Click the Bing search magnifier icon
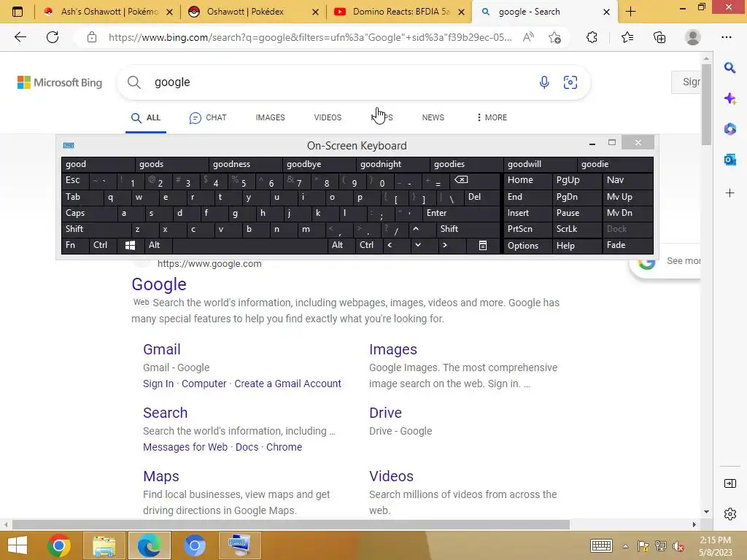Viewport: 747px width, 560px height. click(x=134, y=82)
